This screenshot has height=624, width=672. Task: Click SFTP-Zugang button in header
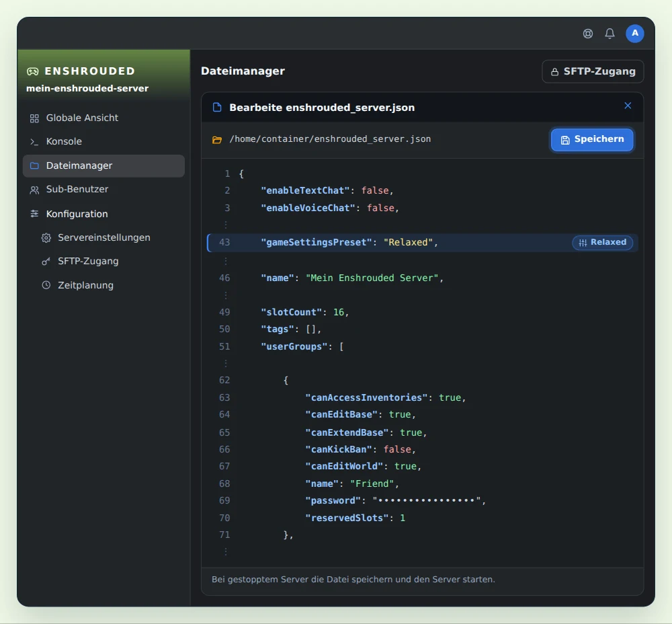[593, 72]
